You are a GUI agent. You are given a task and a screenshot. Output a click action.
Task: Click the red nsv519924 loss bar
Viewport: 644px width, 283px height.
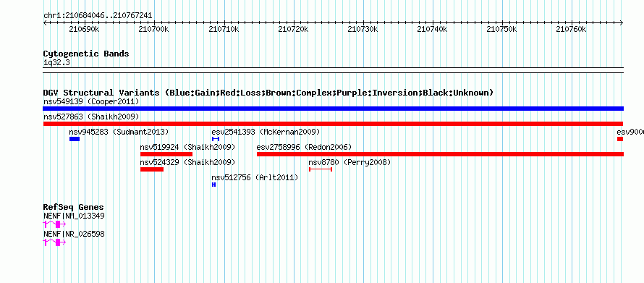point(166,154)
